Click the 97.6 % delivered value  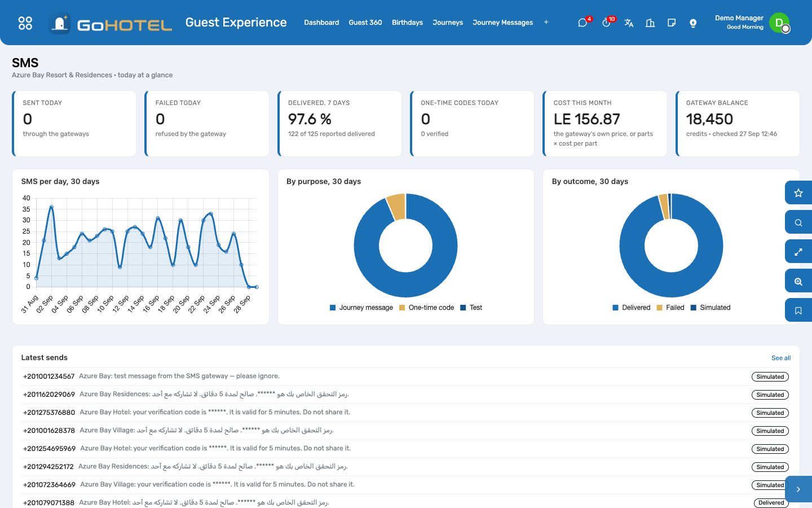click(x=310, y=119)
